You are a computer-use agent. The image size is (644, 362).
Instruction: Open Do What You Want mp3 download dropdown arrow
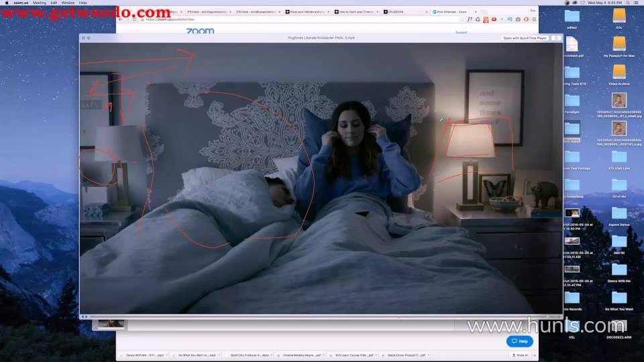point(219,355)
